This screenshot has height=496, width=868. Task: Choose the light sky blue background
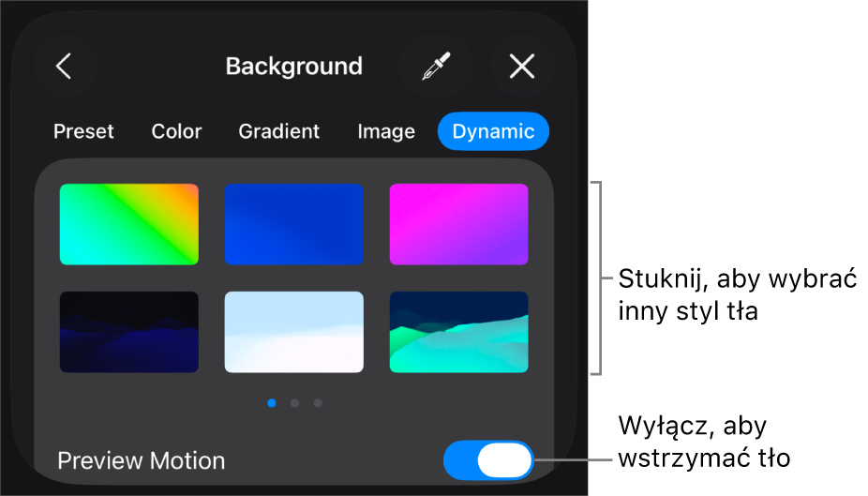[294, 332]
